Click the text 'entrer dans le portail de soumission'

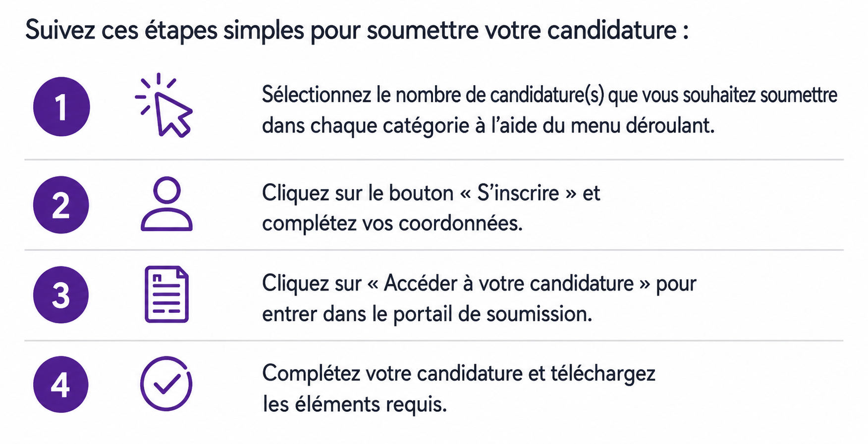[x=427, y=314]
